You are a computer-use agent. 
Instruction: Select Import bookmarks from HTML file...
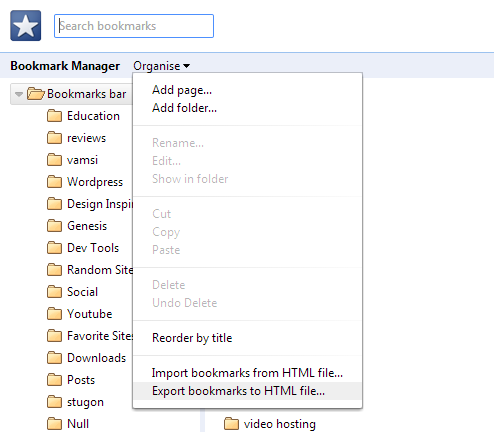point(247,373)
